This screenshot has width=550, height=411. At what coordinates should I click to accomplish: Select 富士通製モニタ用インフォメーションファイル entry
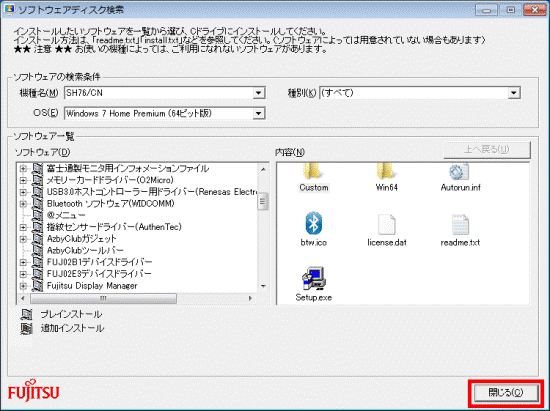128,169
